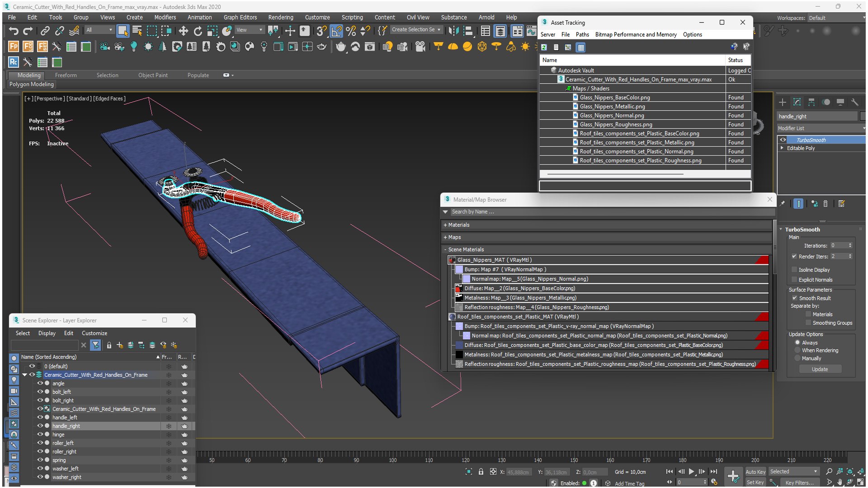Choose the Select and Move tool
Viewport: 868px width, 488px height.
click(183, 31)
